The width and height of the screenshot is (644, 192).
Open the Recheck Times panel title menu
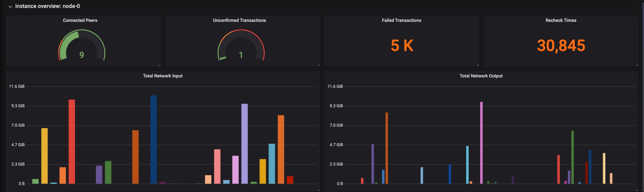pyautogui.click(x=561, y=20)
